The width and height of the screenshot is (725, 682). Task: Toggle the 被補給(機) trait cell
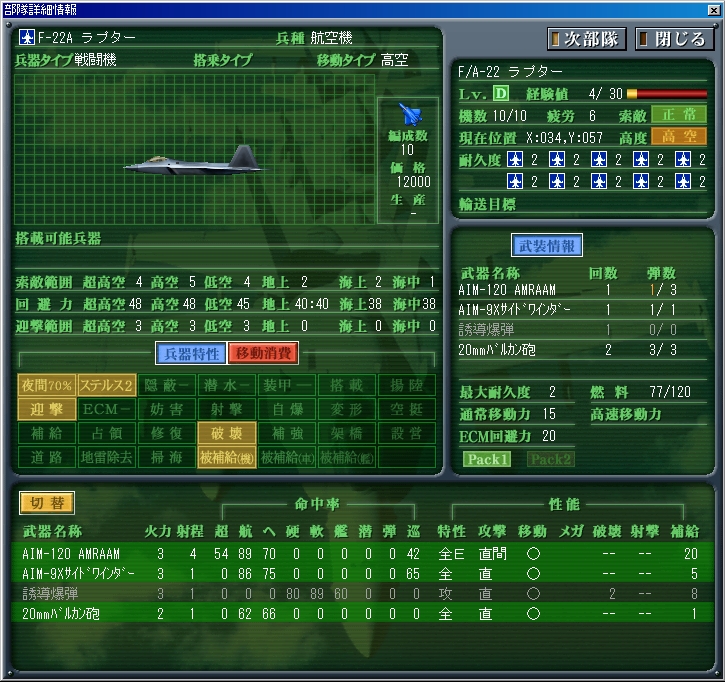[227, 458]
